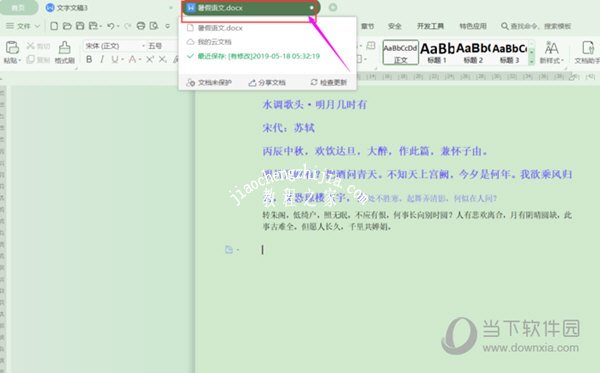Image resolution: width=600 pixels, height=373 pixels.
Task: Click the Format Painter brush
Action: (64, 47)
